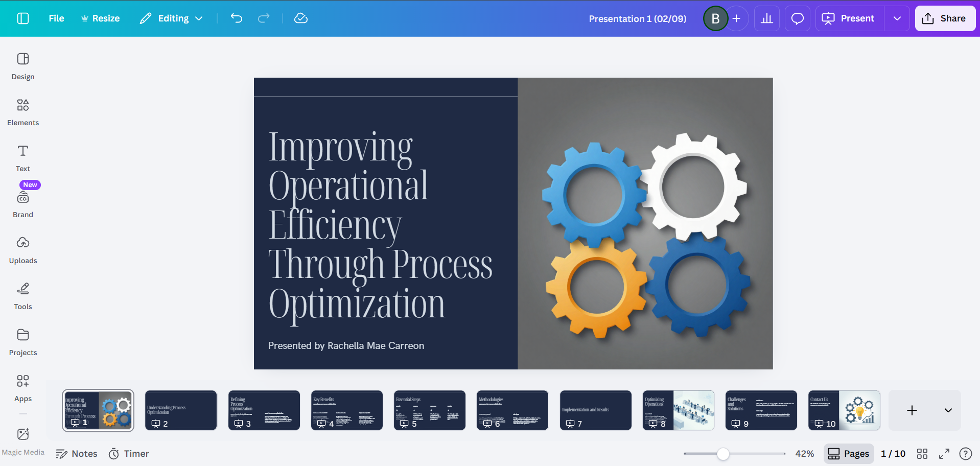The height and width of the screenshot is (466, 980).
Task: Redo the last action
Action: click(264, 18)
